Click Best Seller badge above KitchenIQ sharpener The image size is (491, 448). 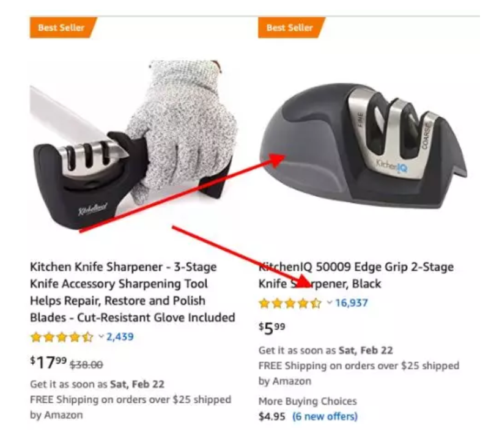coord(291,28)
